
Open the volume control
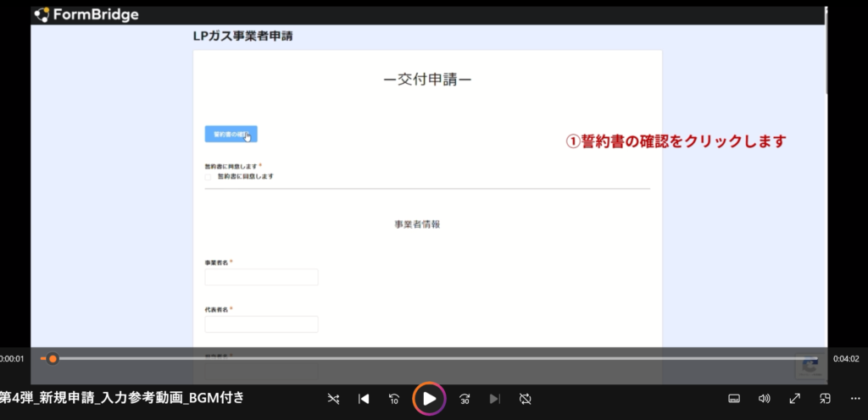[765, 398]
